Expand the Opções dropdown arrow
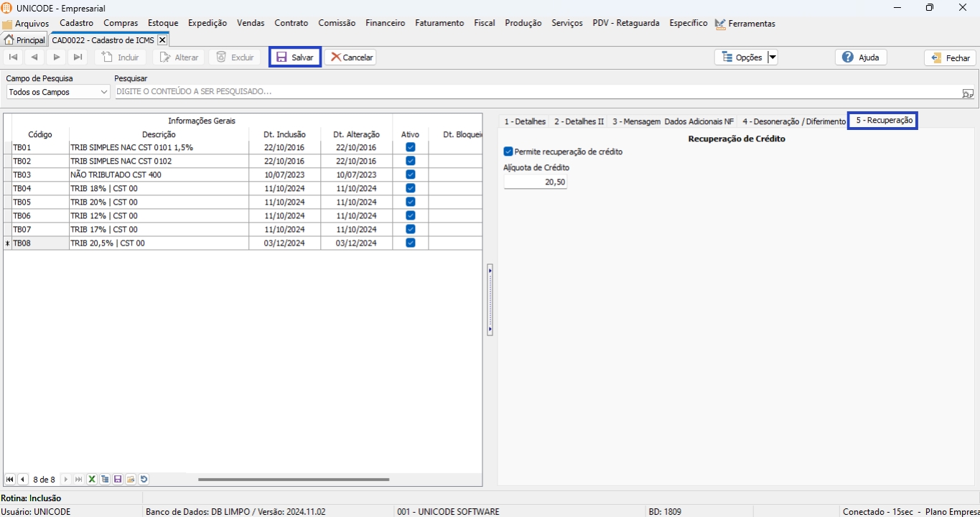 (x=773, y=57)
